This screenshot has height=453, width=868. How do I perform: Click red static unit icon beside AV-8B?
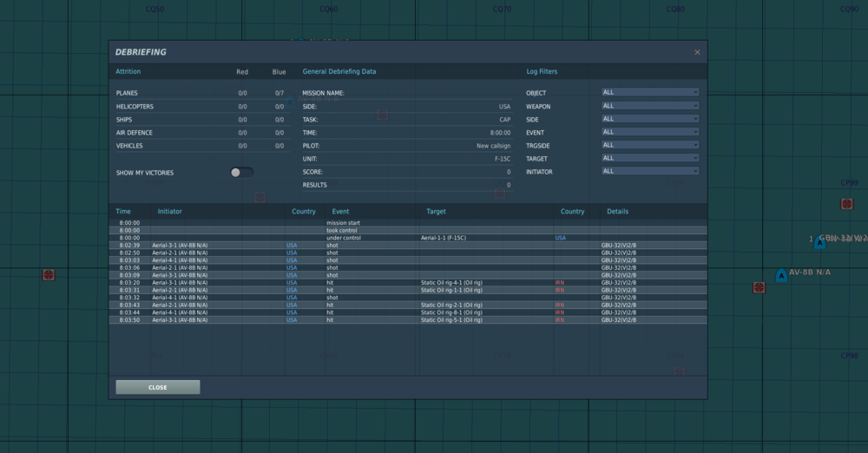[759, 287]
